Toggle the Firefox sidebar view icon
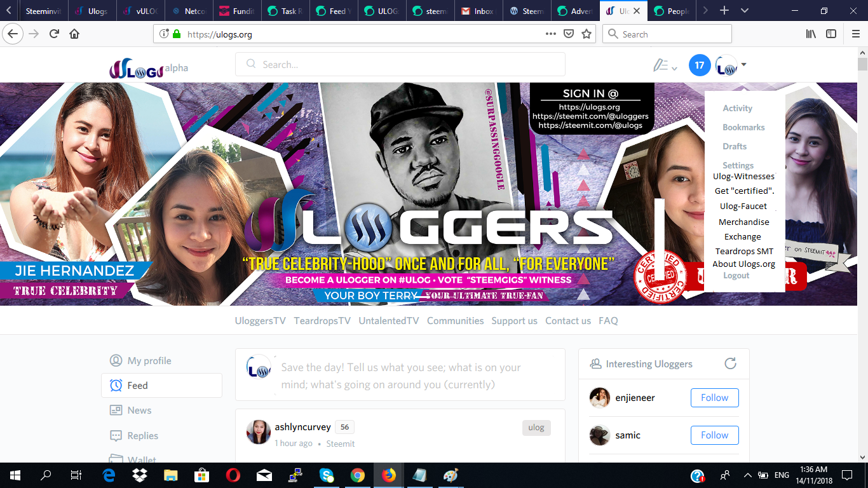 831,34
